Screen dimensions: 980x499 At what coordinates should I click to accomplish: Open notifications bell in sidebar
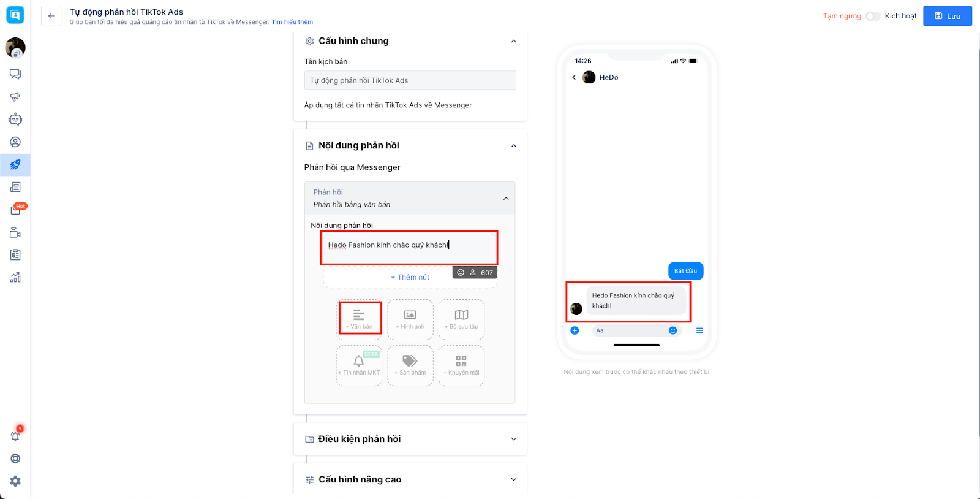coord(15,436)
